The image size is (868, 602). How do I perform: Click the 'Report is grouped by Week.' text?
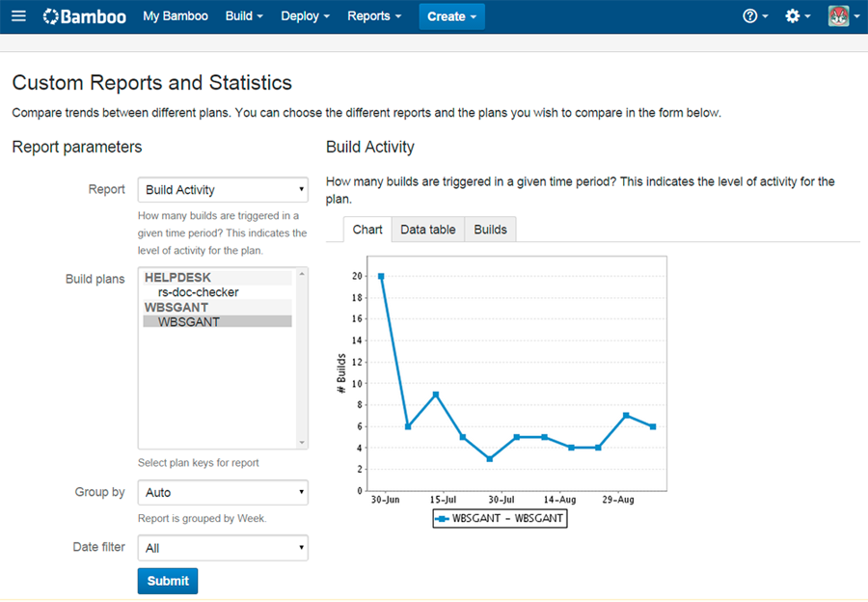coord(203,518)
